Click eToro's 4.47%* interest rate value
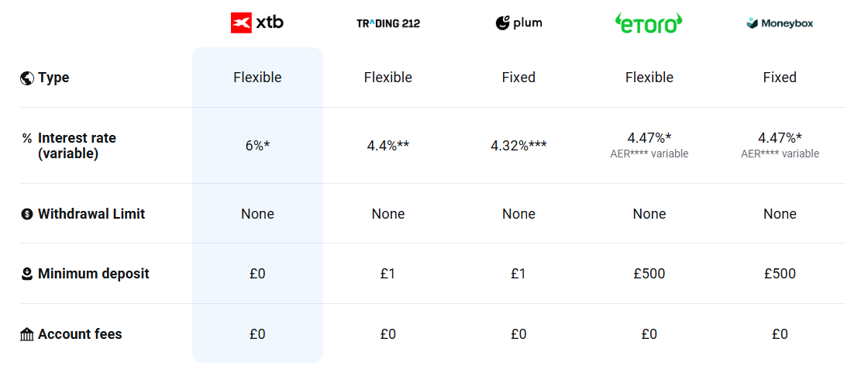Image resolution: width=868 pixels, height=373 pixels. [x=649, y=138]
